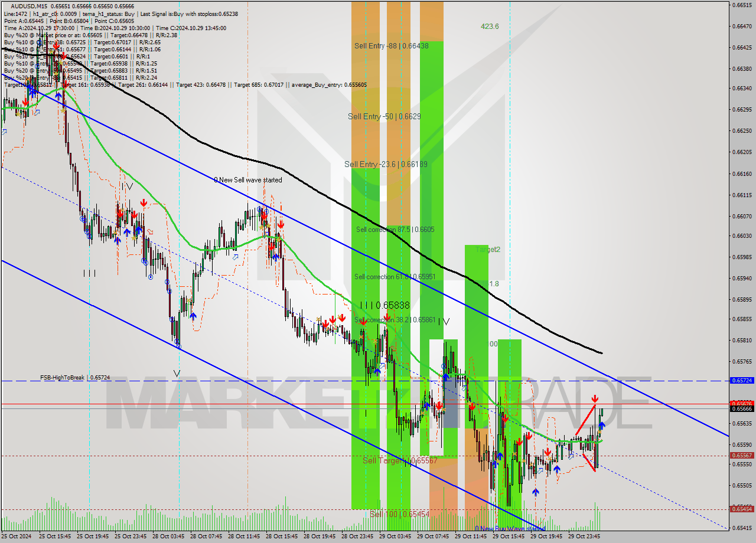The height and width of the screenshot is (543, 756).
Task: Click the 'I I I 0.65838' wave label
Action: coord(384,305)
